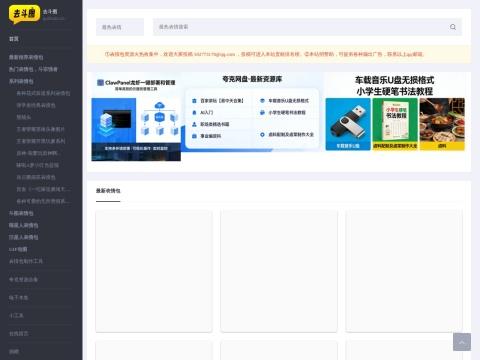Screen dimensions: 480x360
Task: Open 最新推荐表情包 sidebar entry
Action: 26,57
